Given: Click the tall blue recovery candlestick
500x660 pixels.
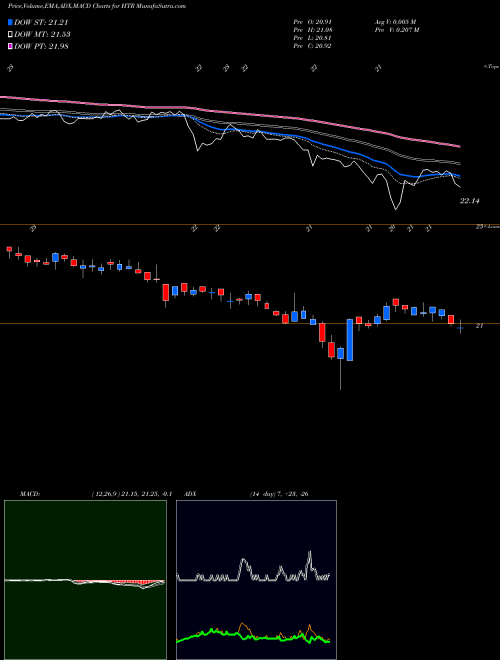Looking at the screenshot, I should [x=350, y=340].
